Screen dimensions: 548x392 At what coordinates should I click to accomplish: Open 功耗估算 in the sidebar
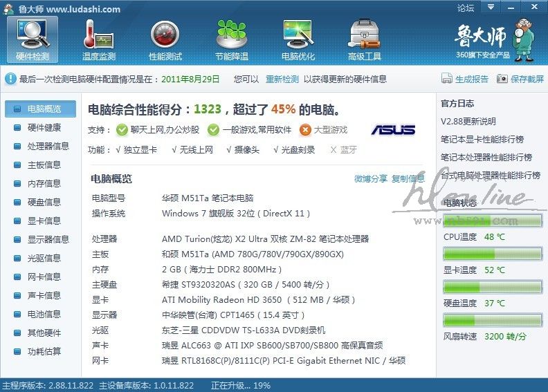tap(44, 351)
